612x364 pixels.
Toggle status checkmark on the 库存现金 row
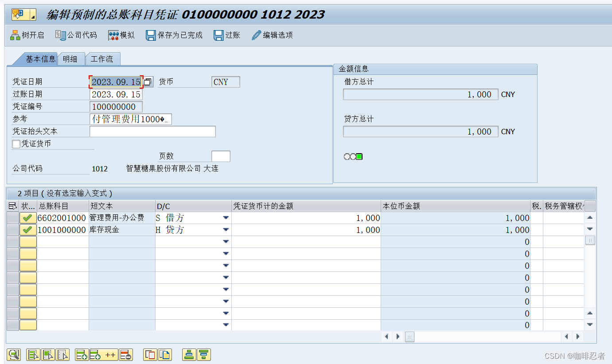(x=27, y=229)
